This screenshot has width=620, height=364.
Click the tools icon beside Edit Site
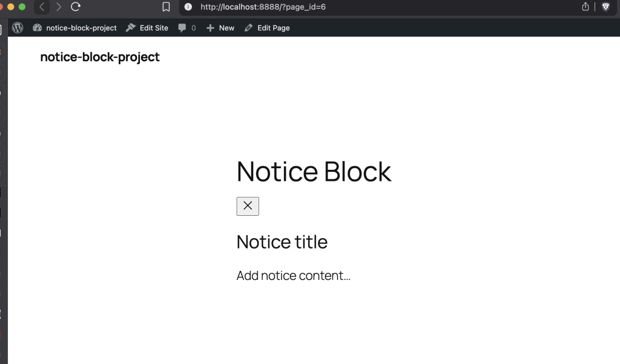tap(130, 28)
